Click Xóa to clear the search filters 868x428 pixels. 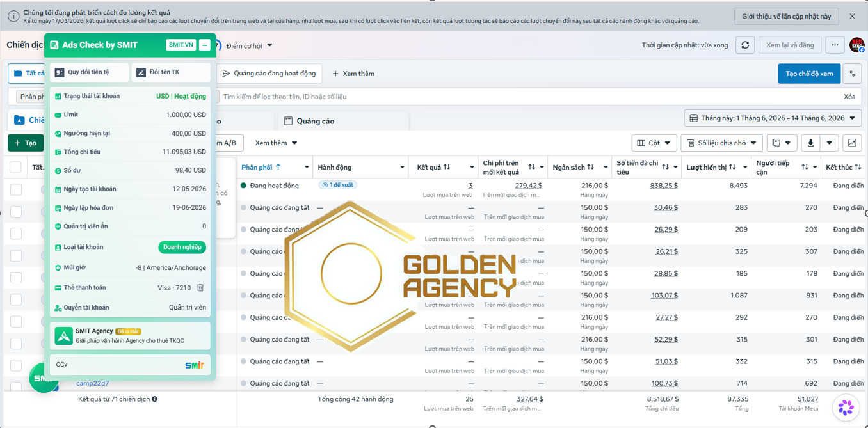point(849,97)
